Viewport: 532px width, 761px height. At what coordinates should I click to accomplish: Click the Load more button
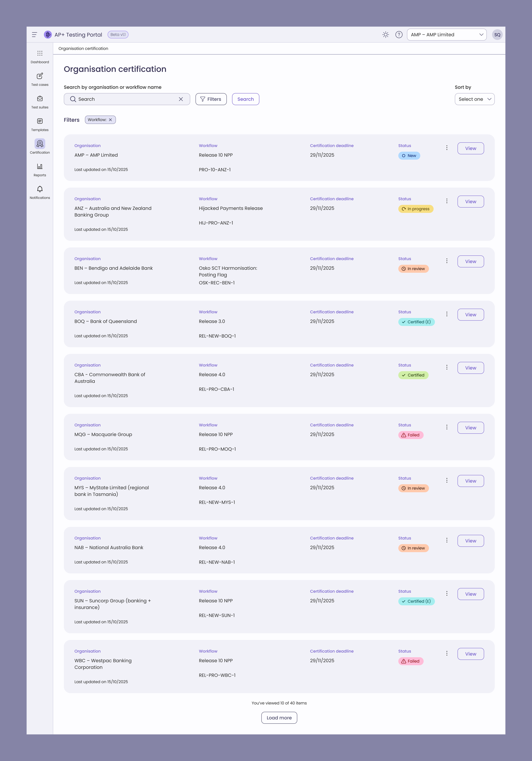click(279, 718)
